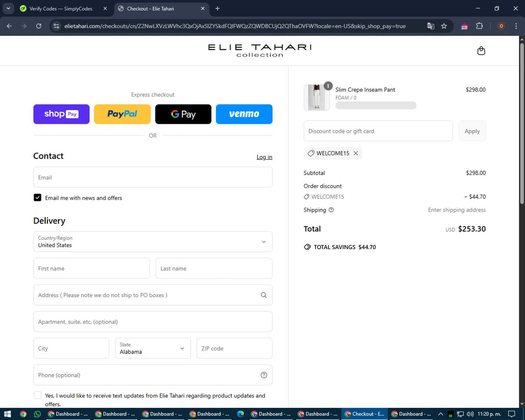Click the address search magnifier icon

coord(264,295)
